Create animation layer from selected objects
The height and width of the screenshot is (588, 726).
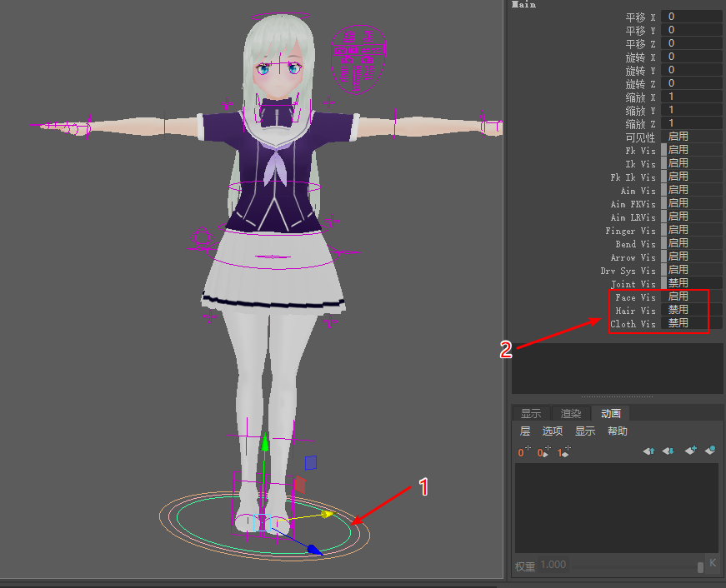709,451
